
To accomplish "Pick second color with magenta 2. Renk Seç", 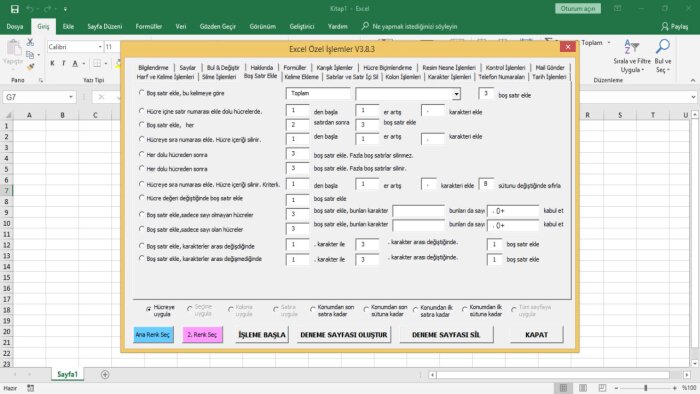I will click(x=202, y=335).
